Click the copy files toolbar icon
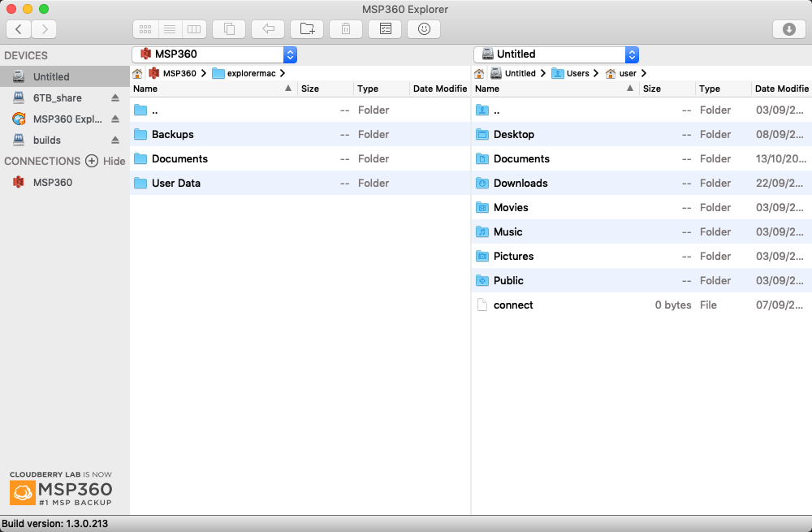Image resolution: width=812 pixels, height=532 pixels. click(x=229, y=29)
